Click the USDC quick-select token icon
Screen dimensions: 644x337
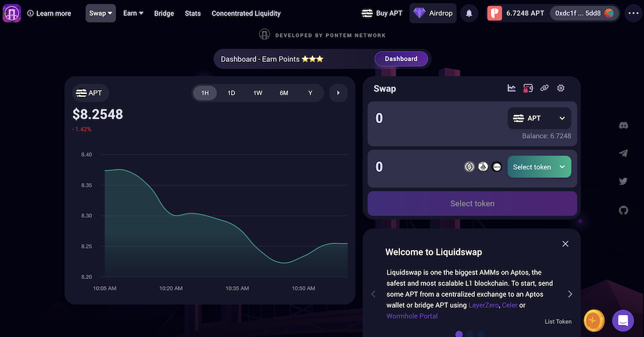pyautogui.click(x=469, y=167)
